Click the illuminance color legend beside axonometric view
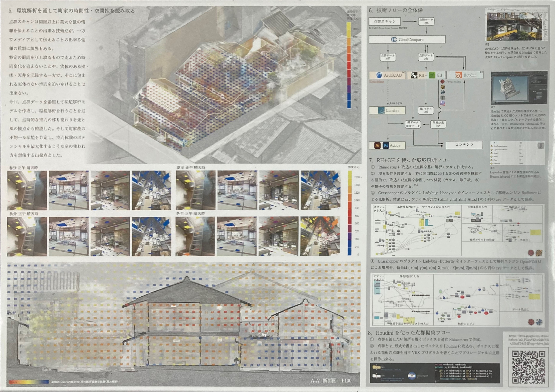Image resolution: width=555 pixels, height=392 pixels. point(349,65)
